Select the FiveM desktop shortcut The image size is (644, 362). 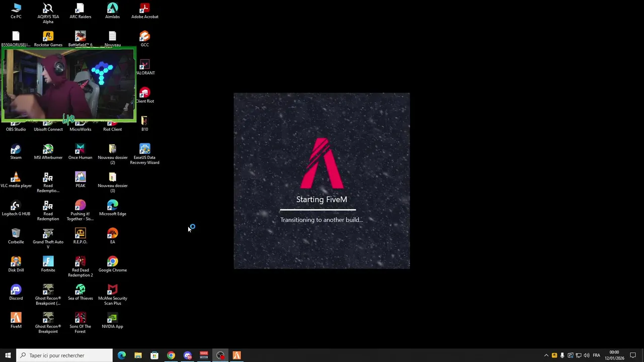[16, 321]
